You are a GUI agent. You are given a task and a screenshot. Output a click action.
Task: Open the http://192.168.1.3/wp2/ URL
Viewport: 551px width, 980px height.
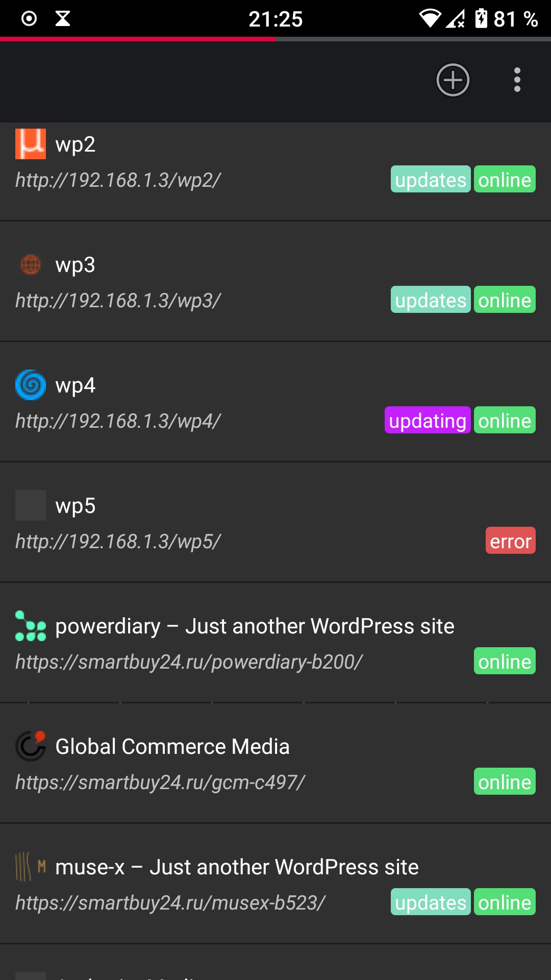[118, 180]
